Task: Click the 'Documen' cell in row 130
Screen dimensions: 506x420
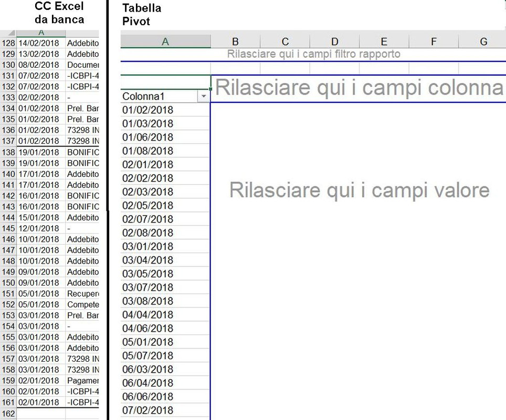Action: tap(82, 65)
